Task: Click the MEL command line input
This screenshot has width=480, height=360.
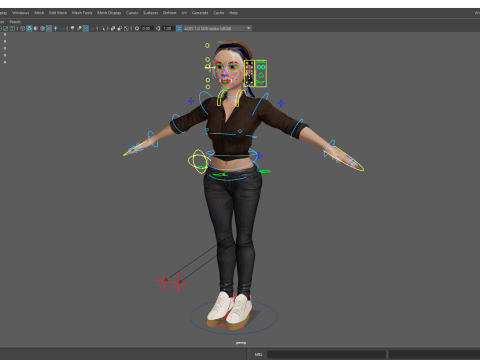Action: click(326, 354)
